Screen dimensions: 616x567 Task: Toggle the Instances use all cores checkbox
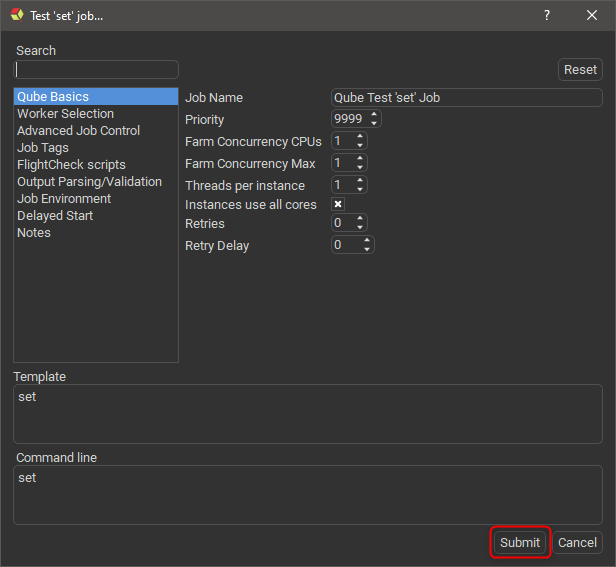[x=338, y=204]
